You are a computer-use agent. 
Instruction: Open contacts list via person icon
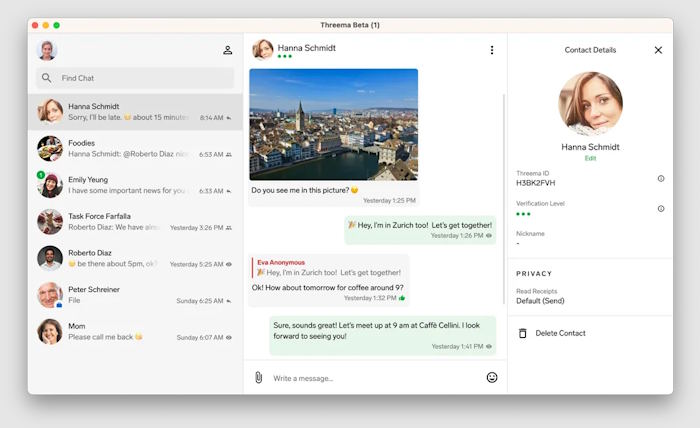click(x=228, y=50)
